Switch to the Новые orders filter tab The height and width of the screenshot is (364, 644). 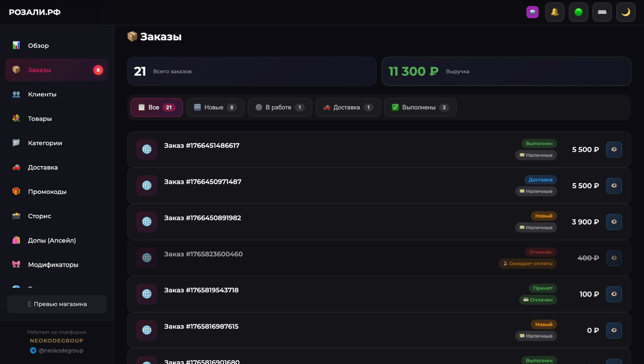tap(215, 107)
